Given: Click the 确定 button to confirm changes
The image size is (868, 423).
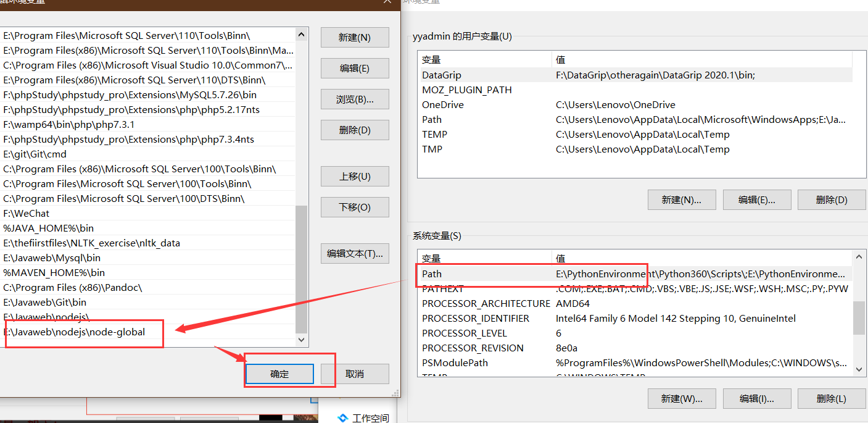Looking at the screenshot, I should 279,374.
